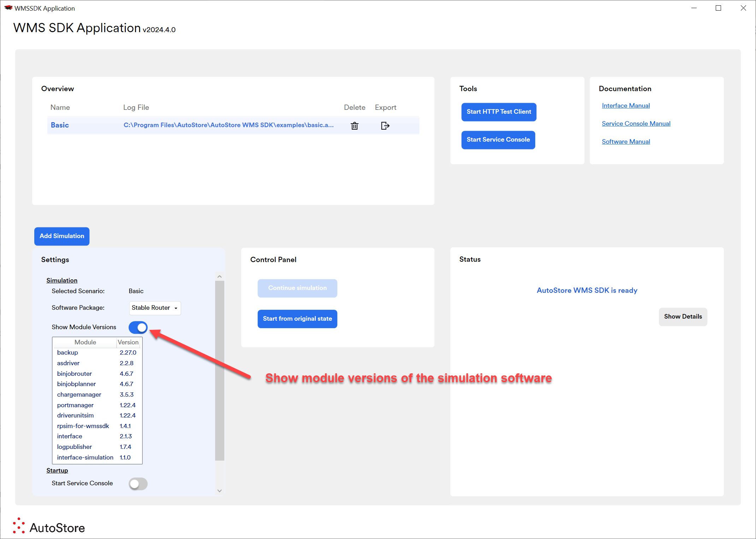Open the Interface Manual link
Screen dimensions: 756x539
pos(626,106)
